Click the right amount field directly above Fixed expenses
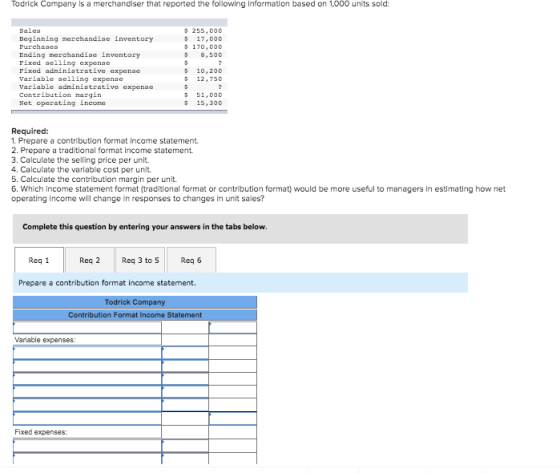This screenshot has width=560, height=473. [x=232, y=419]
